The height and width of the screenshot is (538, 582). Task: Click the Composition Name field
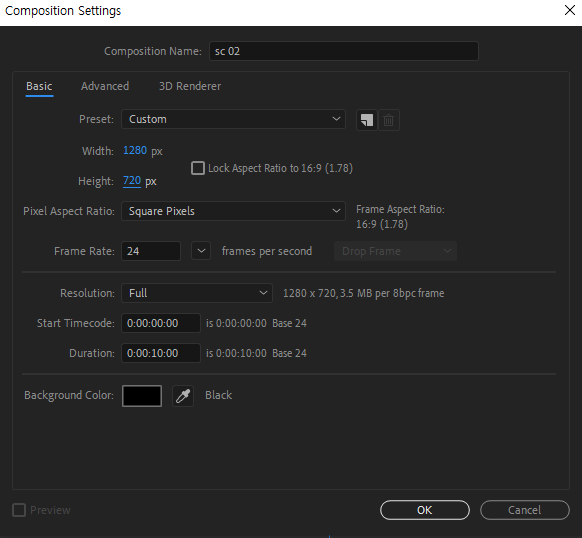(344, 51)
